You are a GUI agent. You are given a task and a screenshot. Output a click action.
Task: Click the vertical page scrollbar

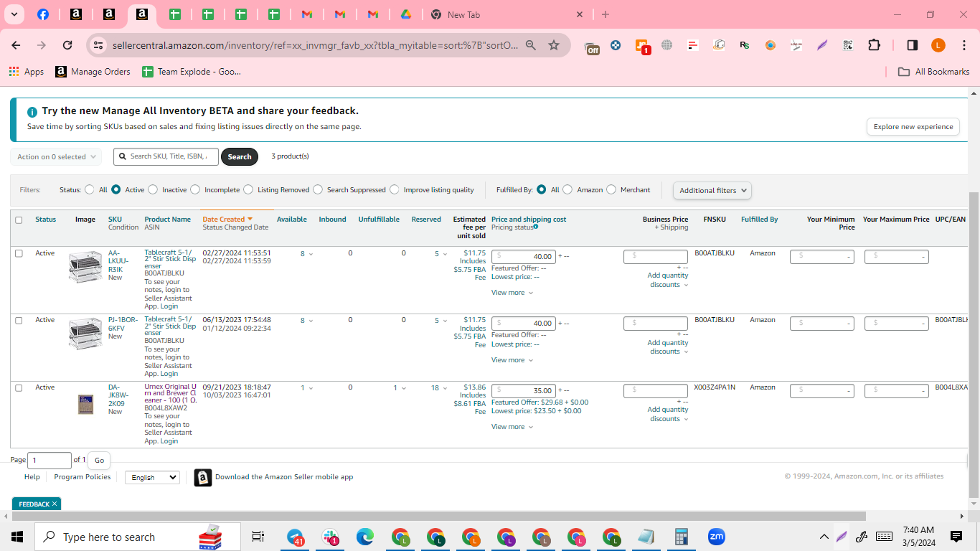[974, 344]
